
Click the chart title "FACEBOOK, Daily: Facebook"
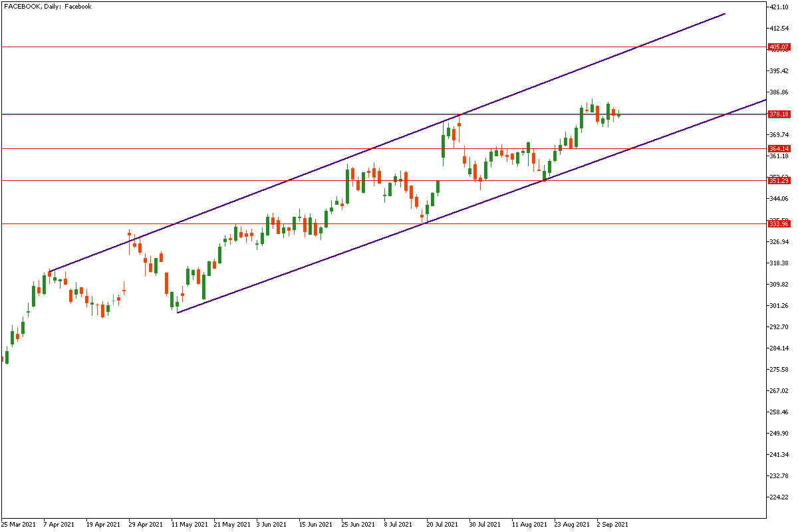(x=48, y=6)
